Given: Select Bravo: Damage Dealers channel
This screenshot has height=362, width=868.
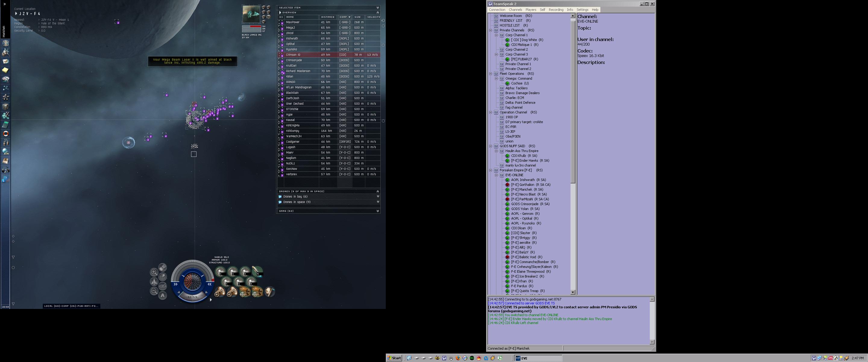Looking at the screenshot, I should coord(522,93).
